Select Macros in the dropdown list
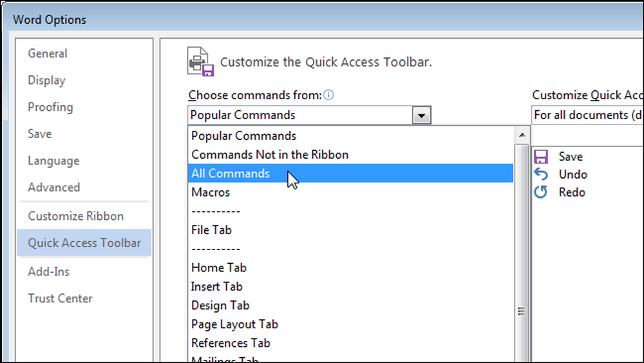This screenshot has height=363, width=644. point(350,192)
